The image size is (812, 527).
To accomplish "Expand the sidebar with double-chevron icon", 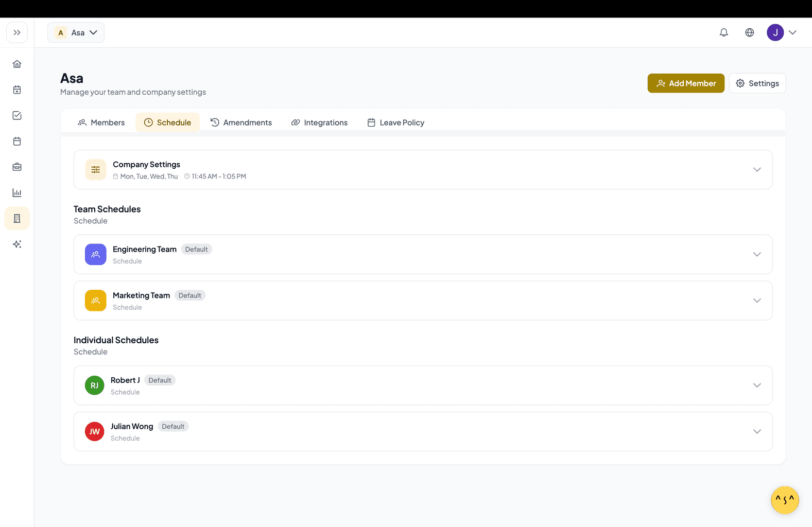I will point(17,32).
